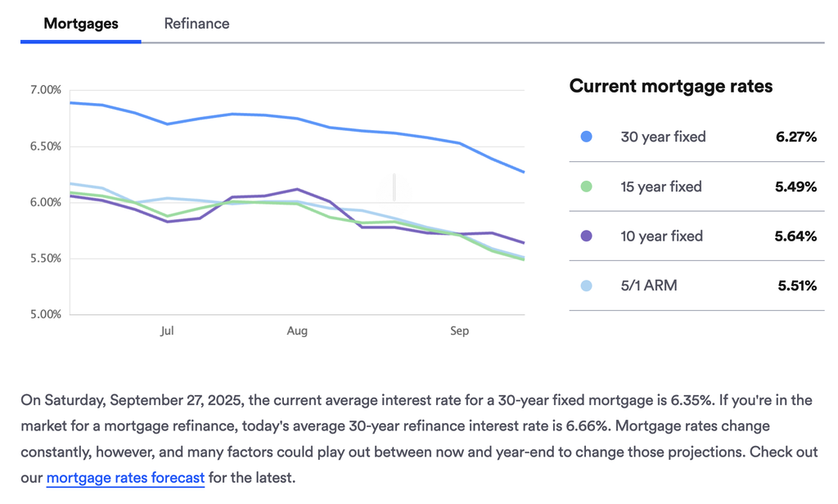
Task: Click the Aug label on chart axis
Action: (x=297, y=331)
